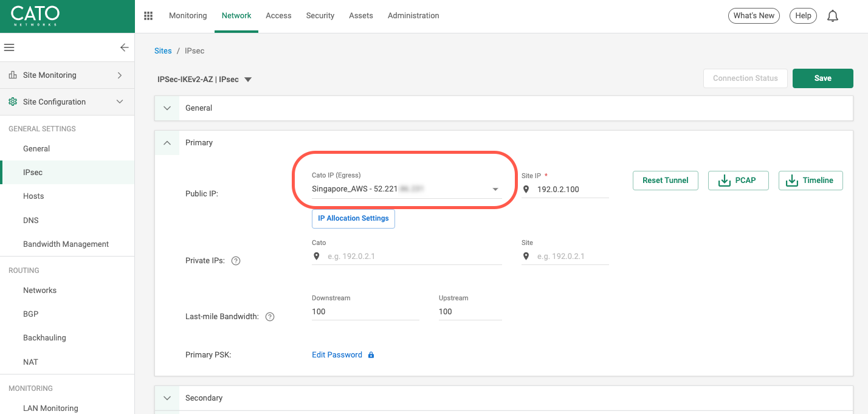Open the Last-mile Bandwidth help tooltip
Viewport: 868px width, 414px height.
(x=269, y=316)
